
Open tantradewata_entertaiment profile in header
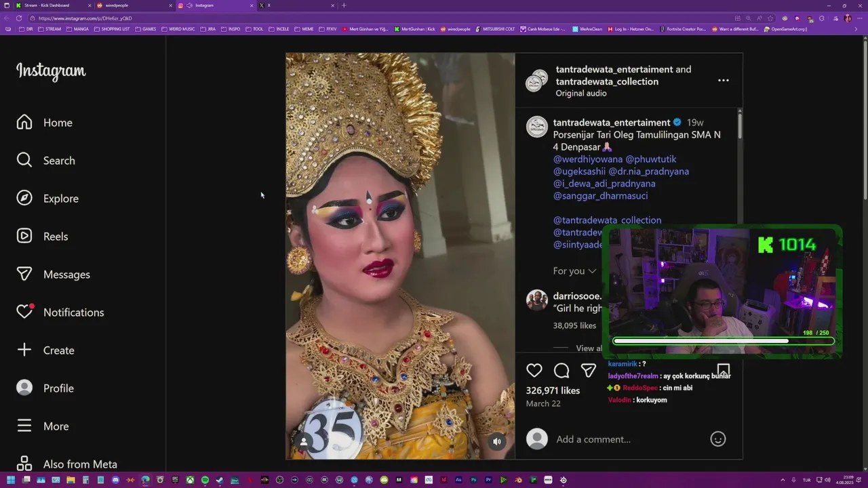(614, 69)
